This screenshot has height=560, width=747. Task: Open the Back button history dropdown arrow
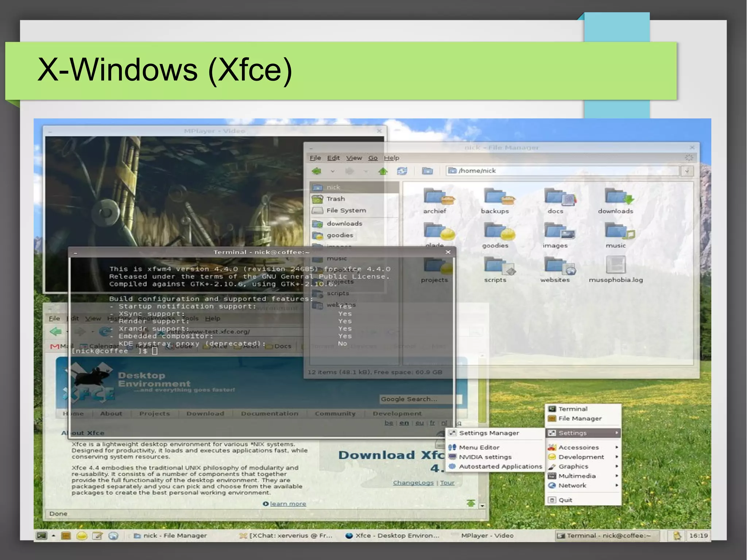332,171
